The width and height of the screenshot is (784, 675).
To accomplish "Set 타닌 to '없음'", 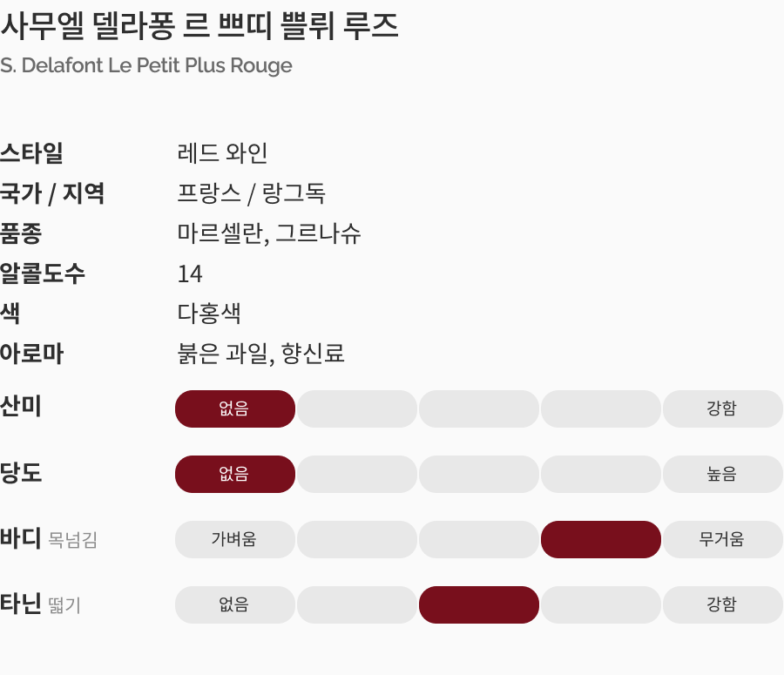I will point(235,604).
